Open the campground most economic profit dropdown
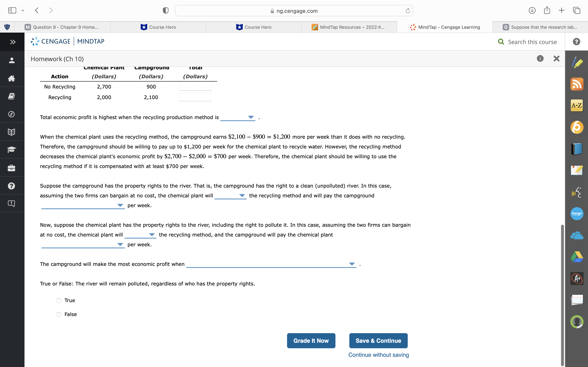Screen dimensions: 588x367 tap(271, 264)
